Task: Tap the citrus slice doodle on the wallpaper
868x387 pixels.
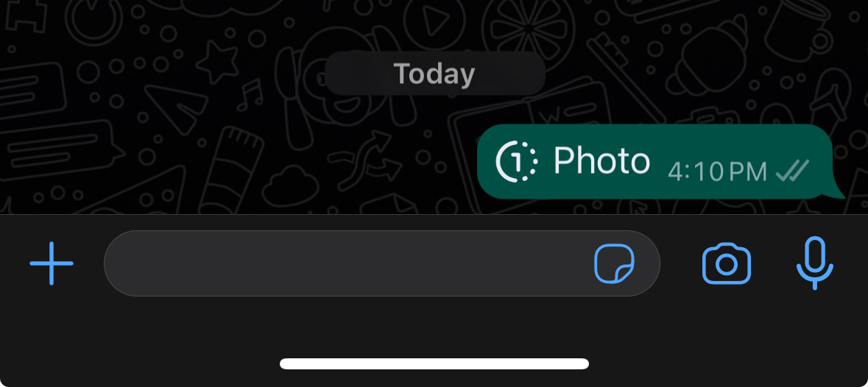Action: pos(529,26)
